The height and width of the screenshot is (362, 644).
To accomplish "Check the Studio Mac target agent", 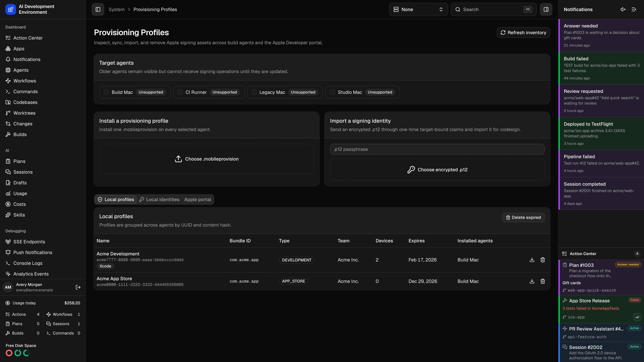I will pos(333,92).
